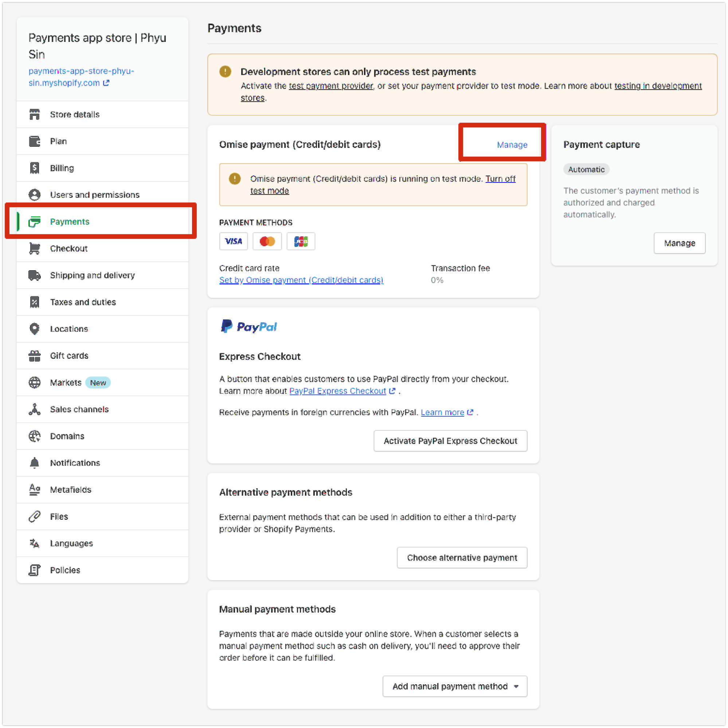Click the Visa payment method icon
Image resolution: width=728 pixels, height=728 pixels.
click(233, 241)
